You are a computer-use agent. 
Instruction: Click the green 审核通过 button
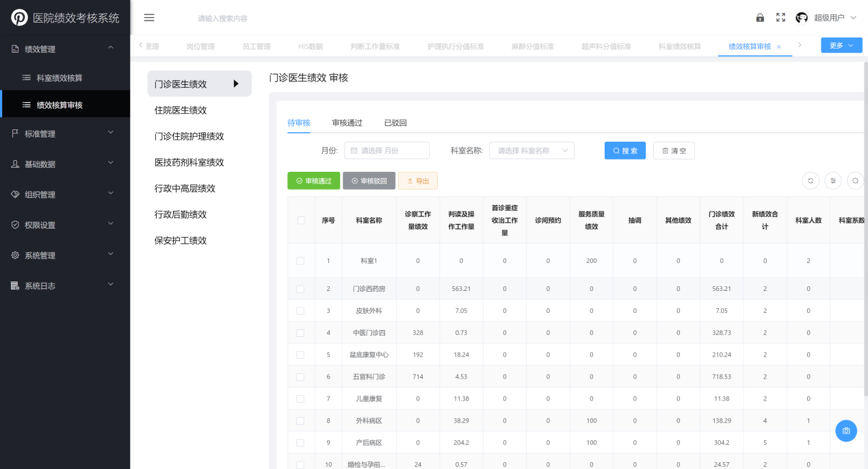pos(314,181)
